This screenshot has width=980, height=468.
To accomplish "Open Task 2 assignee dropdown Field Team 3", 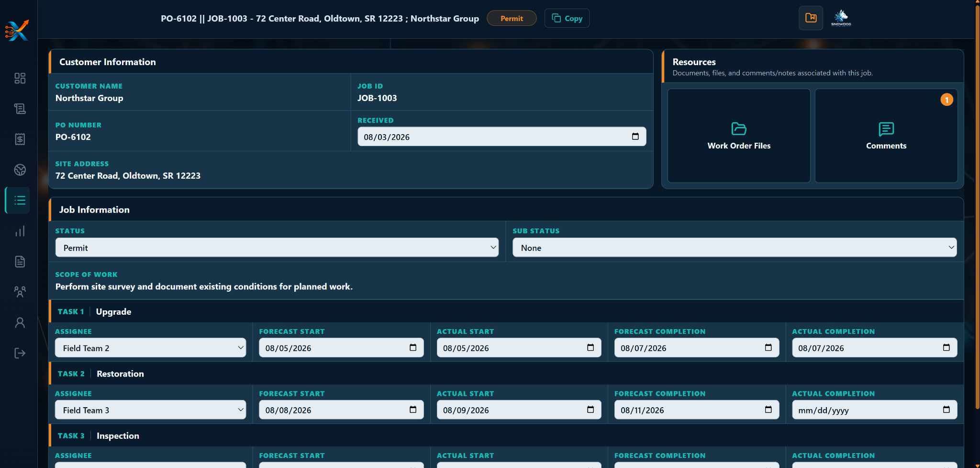I will pos(151,410).
